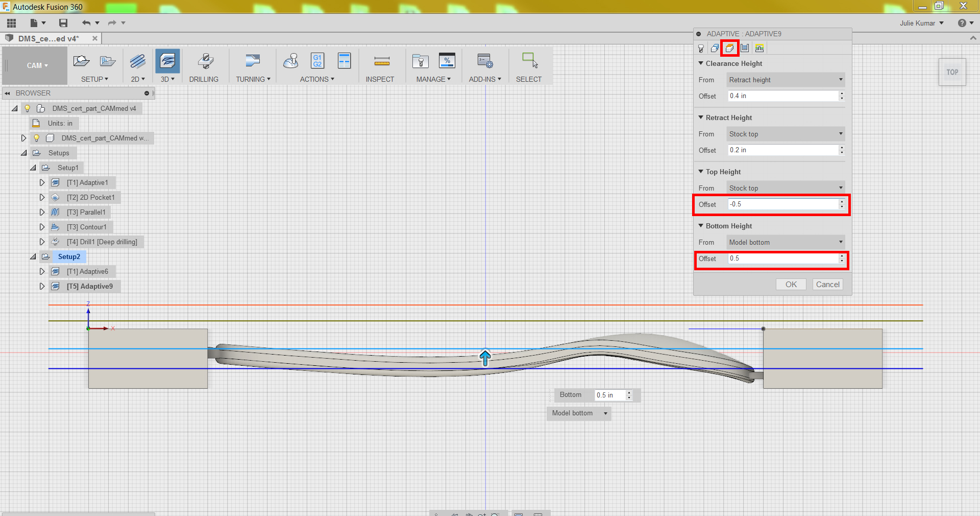Click the Top Height Offset field -0.5
The height and width of the screenshot is (516, 980).
[x=783, y=204]
